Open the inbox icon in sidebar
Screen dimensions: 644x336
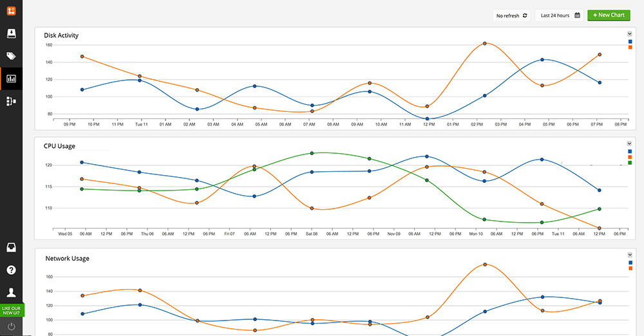(x=11, y=248)
